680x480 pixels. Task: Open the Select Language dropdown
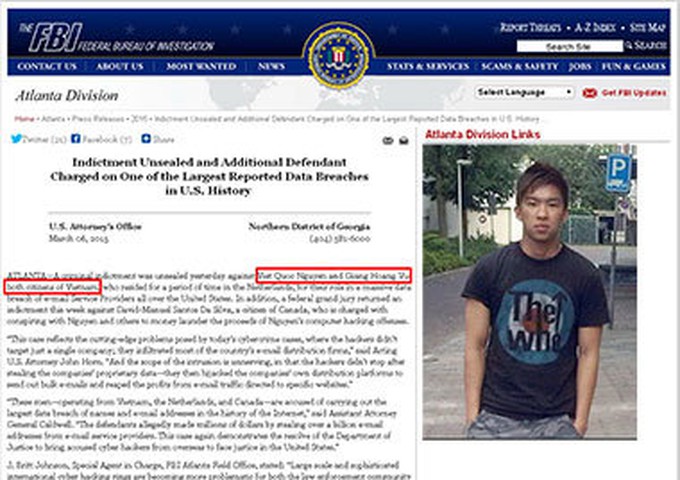pyautogui.click(x=524, y=92)
